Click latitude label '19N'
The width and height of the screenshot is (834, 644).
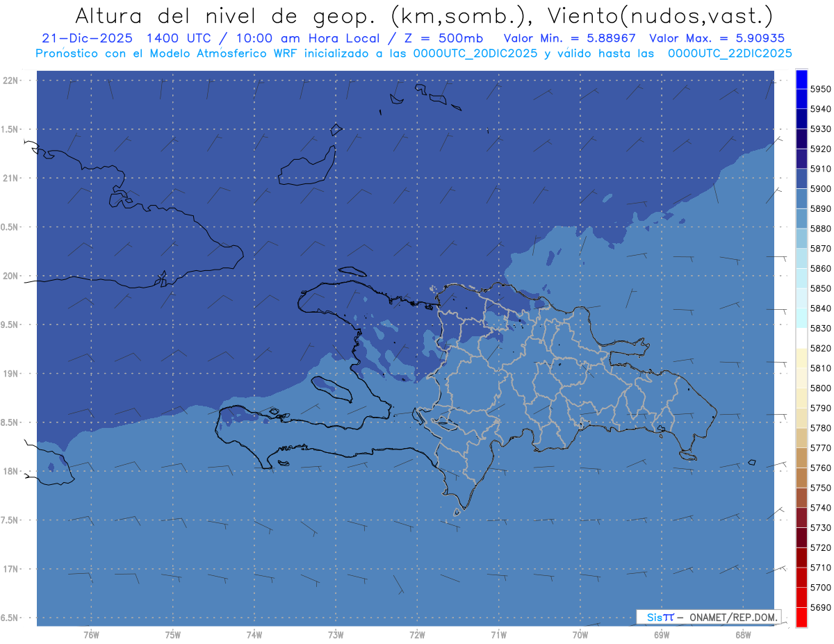pos(10,374)
